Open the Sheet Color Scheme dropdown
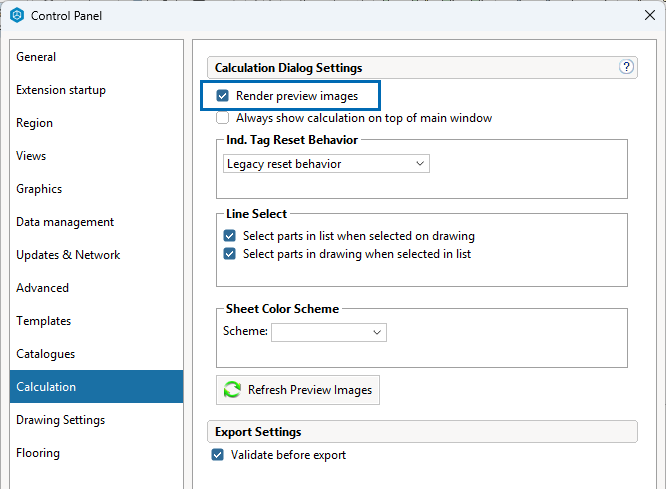 [x=329, y=332]
